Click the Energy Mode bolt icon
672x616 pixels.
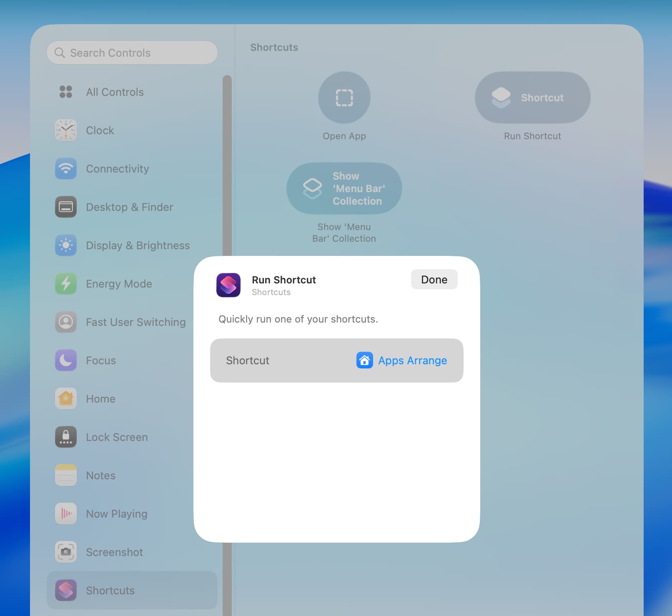(66, 283)
